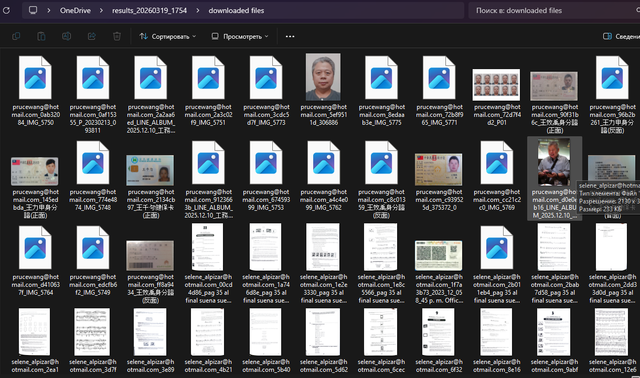This screenshot has width=640, height=378.
Task: Select sheet music thumbnail selene_alpizar 3d7f
Action: click(92, 332)
